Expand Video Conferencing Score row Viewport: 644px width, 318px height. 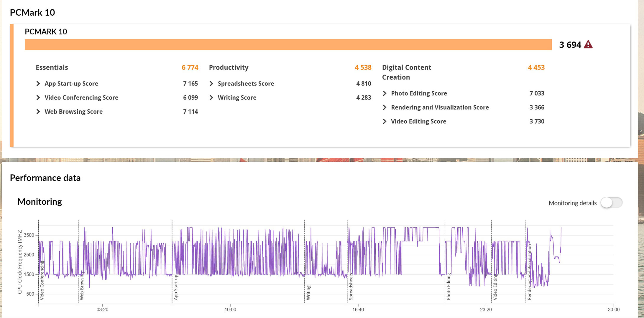38,97
